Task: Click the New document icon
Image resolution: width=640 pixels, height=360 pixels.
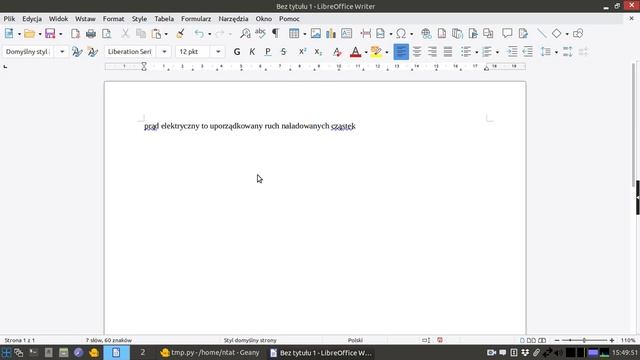Action: [9, 33]
